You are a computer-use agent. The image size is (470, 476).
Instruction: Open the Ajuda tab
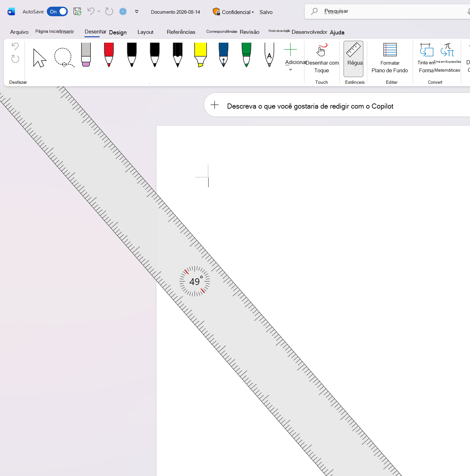(337, 32)
